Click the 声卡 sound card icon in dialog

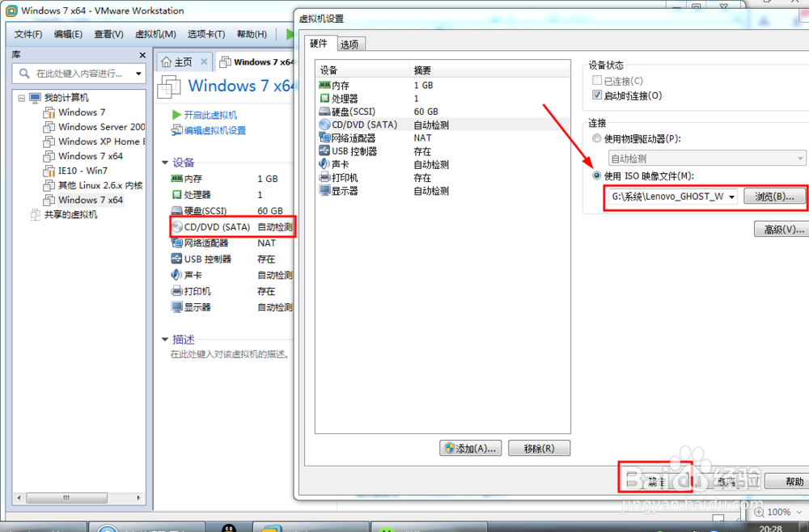[x=324, y=164]
